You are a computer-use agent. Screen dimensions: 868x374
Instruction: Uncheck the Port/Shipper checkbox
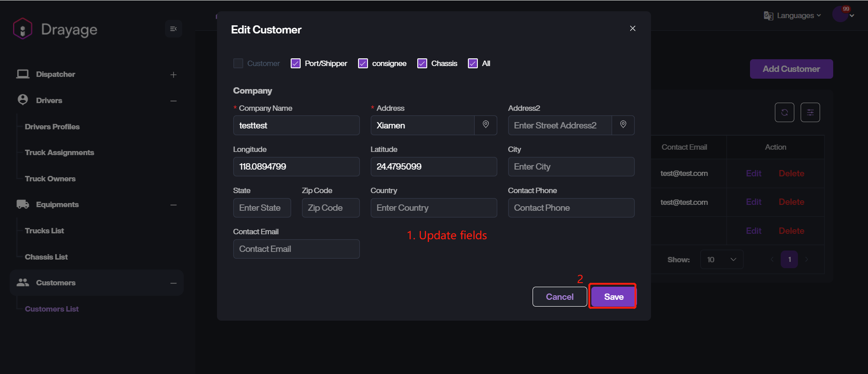296,63
